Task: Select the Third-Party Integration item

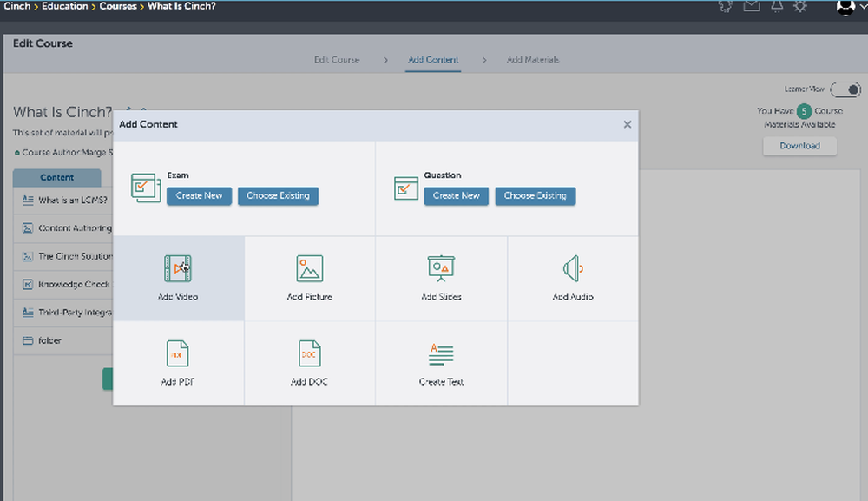Action: coord(75,313)
